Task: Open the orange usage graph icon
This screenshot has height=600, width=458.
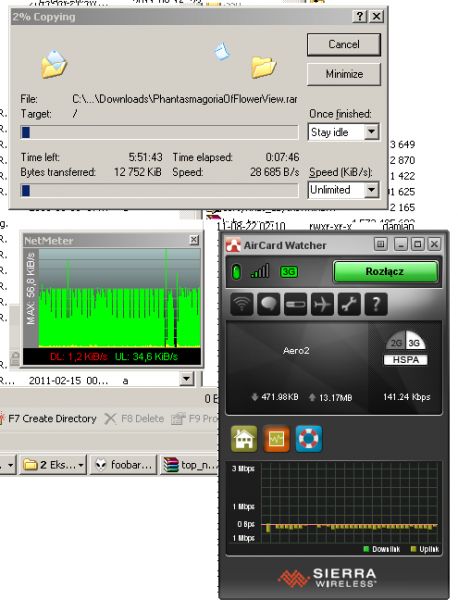Action: (276, 439)
